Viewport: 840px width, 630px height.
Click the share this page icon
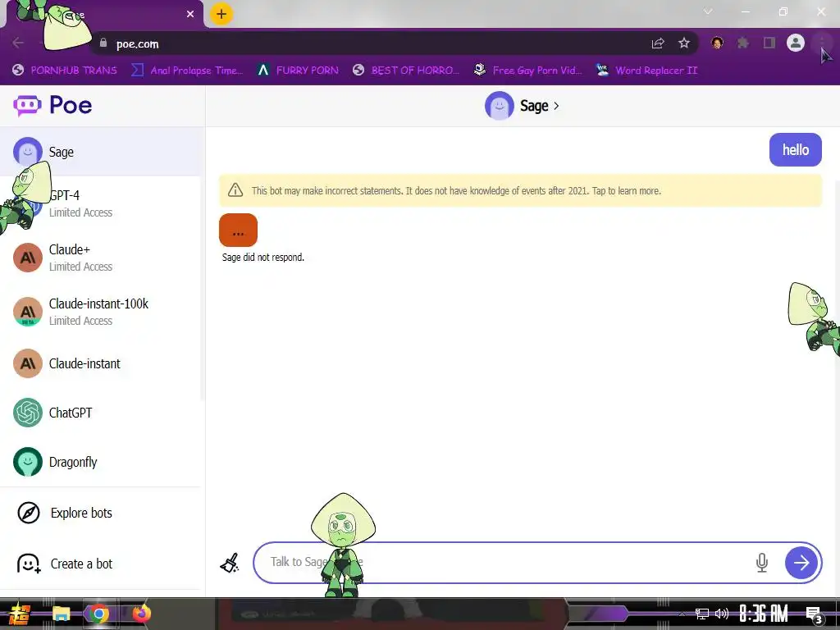point(658,43)
